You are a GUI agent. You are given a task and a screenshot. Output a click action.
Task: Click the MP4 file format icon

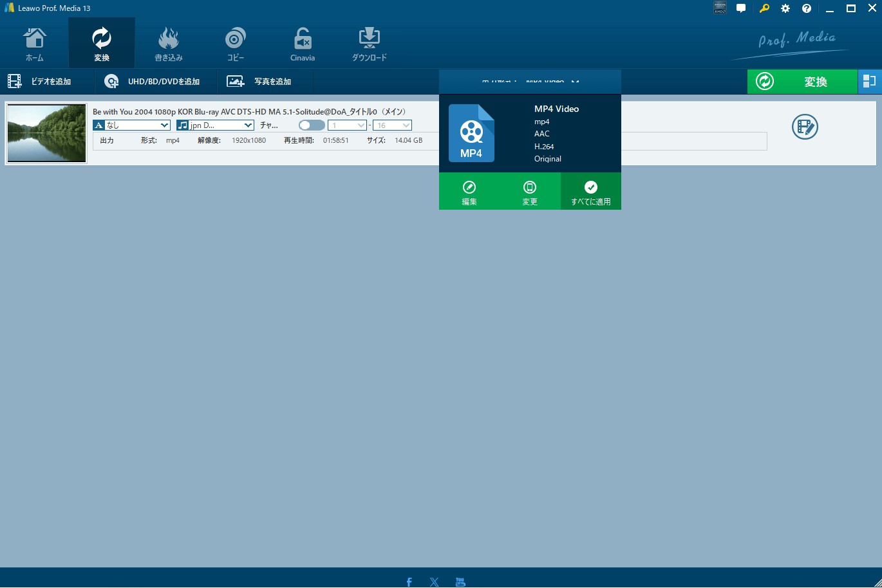[471, 133]
